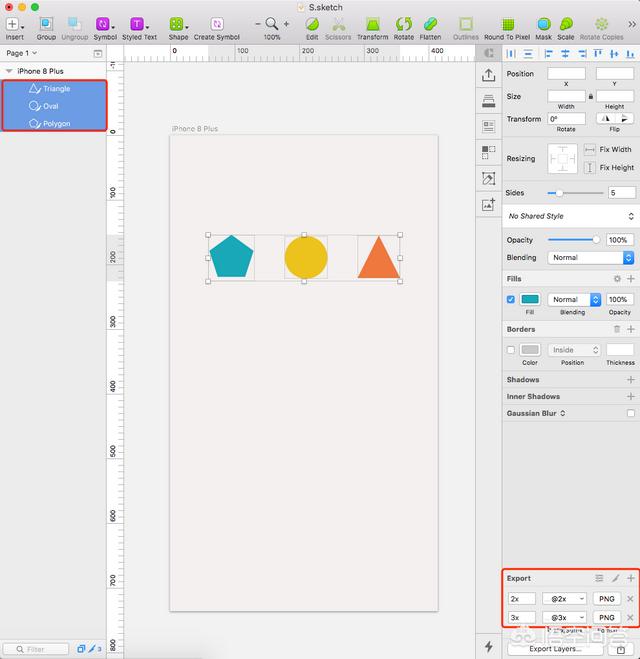Zoom in with the plus button

tap(287, 24)
